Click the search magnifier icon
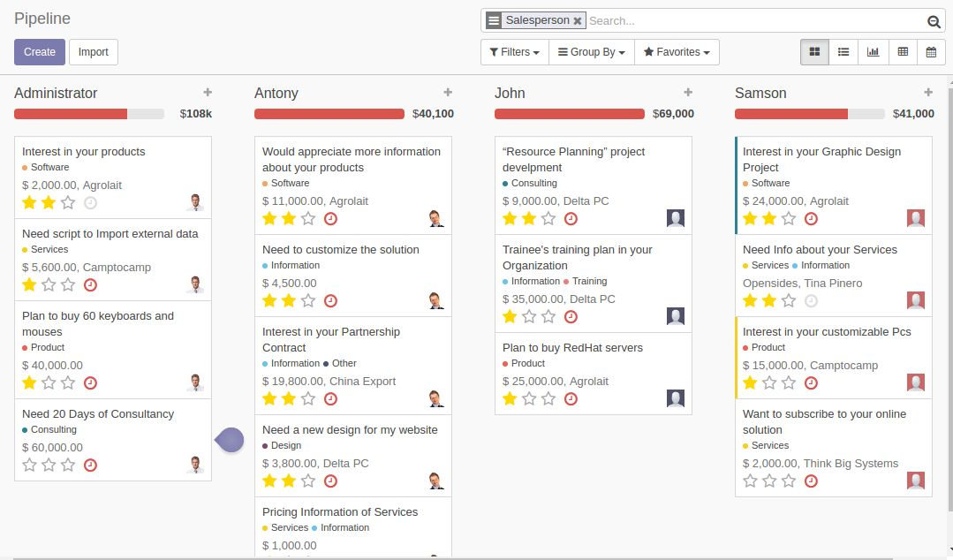This screenshot has height=560, width=953. (934, 20)
